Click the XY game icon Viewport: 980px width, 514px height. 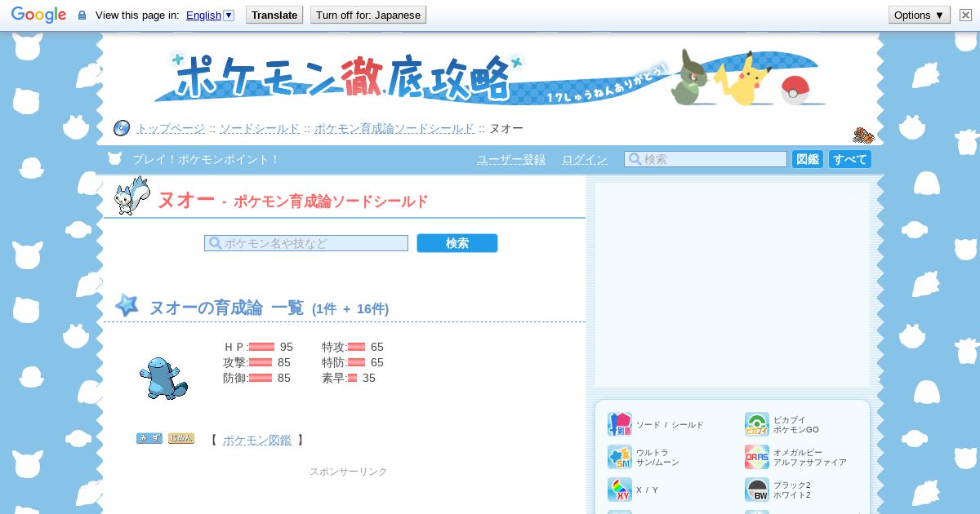[x=620, y=490]
